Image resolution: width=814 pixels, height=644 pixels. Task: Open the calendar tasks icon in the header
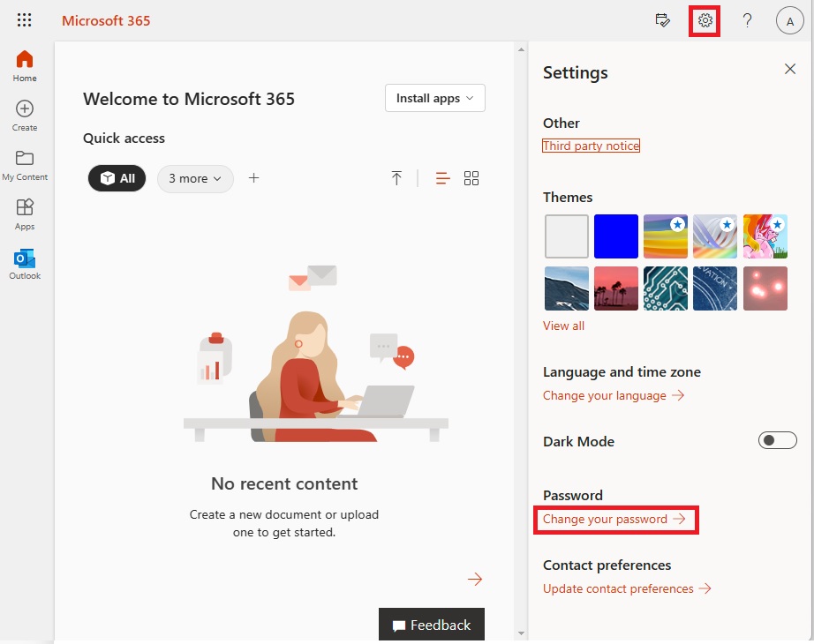click(x=662, y=21)
